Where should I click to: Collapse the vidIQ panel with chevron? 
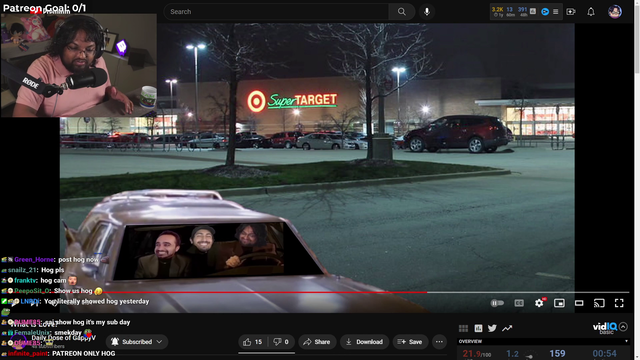tap(623, 327)
